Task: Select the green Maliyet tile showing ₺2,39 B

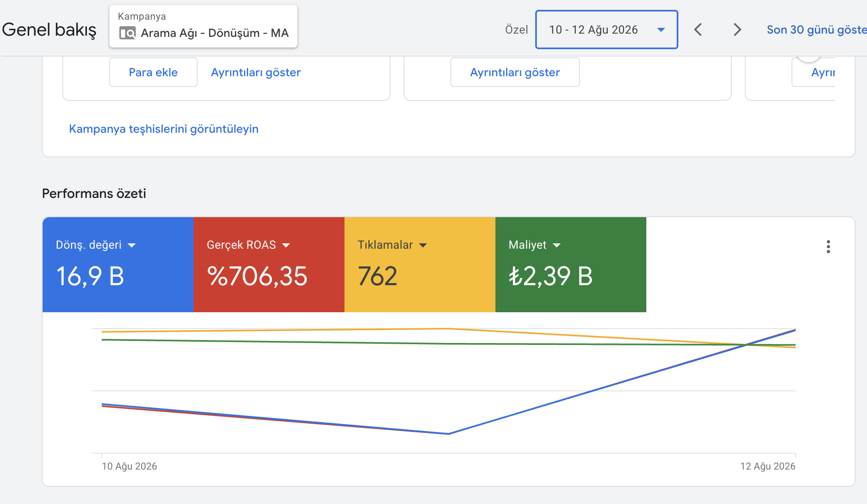Action: [571, 265]
